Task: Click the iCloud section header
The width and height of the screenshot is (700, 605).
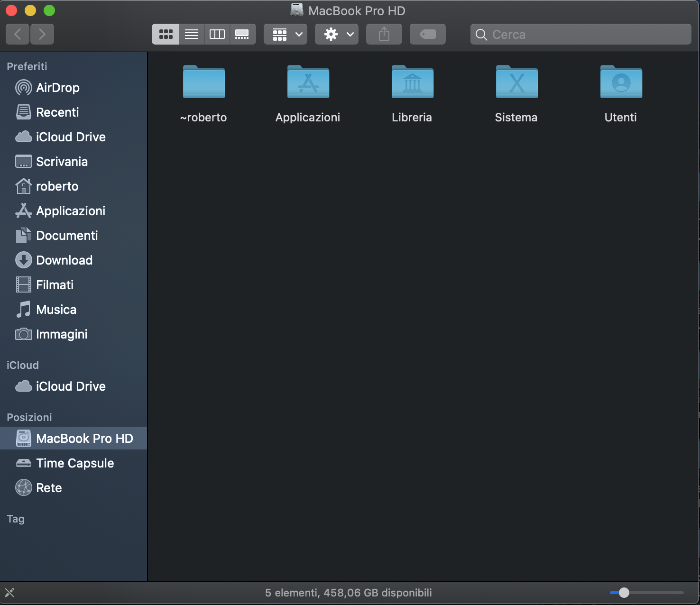Action: coord(23,365)
